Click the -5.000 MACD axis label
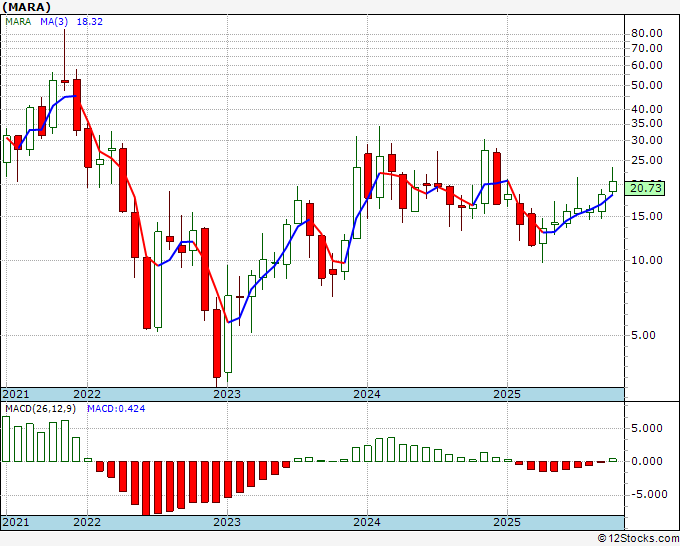This screenshot has height=546, width=680. [649, 494]
